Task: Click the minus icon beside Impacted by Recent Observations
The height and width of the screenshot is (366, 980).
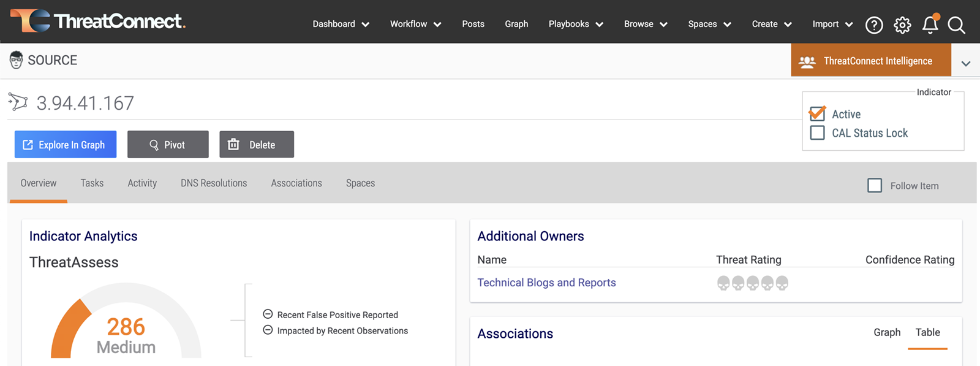Action: (x=268, y=330)
